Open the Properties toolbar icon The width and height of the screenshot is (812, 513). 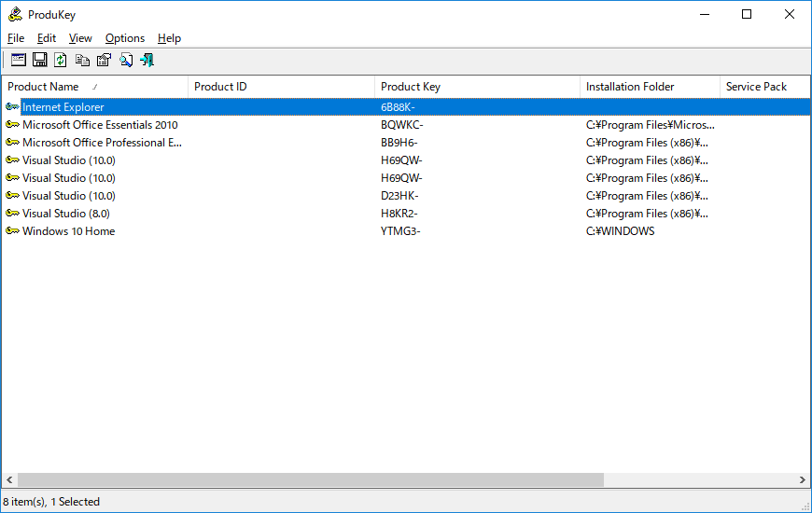[x=105, y=60]
